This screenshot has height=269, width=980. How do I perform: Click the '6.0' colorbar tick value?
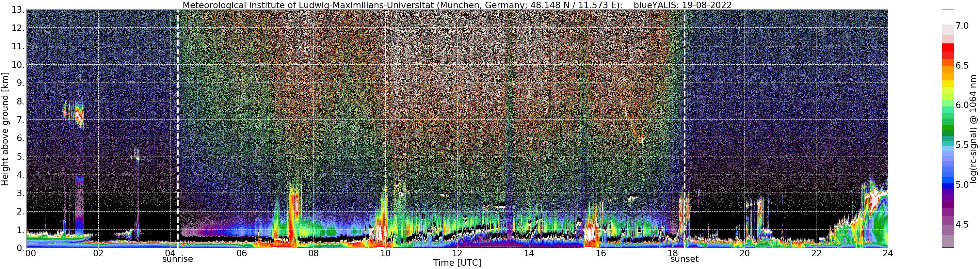click(962, 105)
